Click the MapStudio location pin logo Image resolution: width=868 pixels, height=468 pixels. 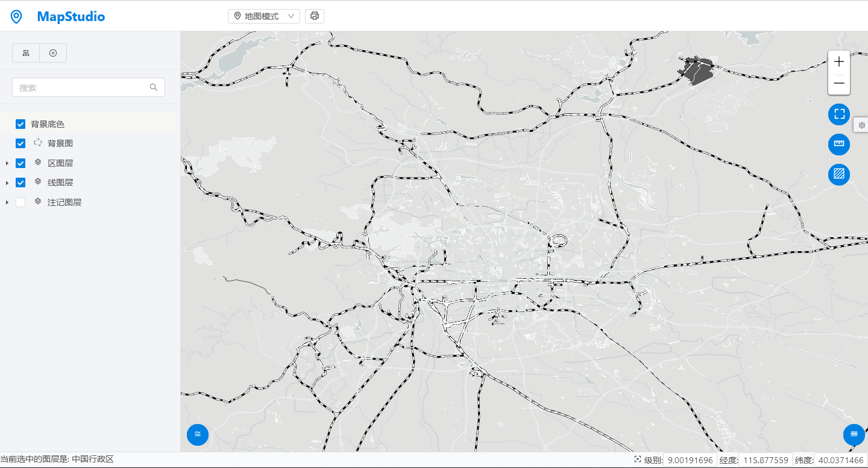pyautogui.click(x=16, y=17)
